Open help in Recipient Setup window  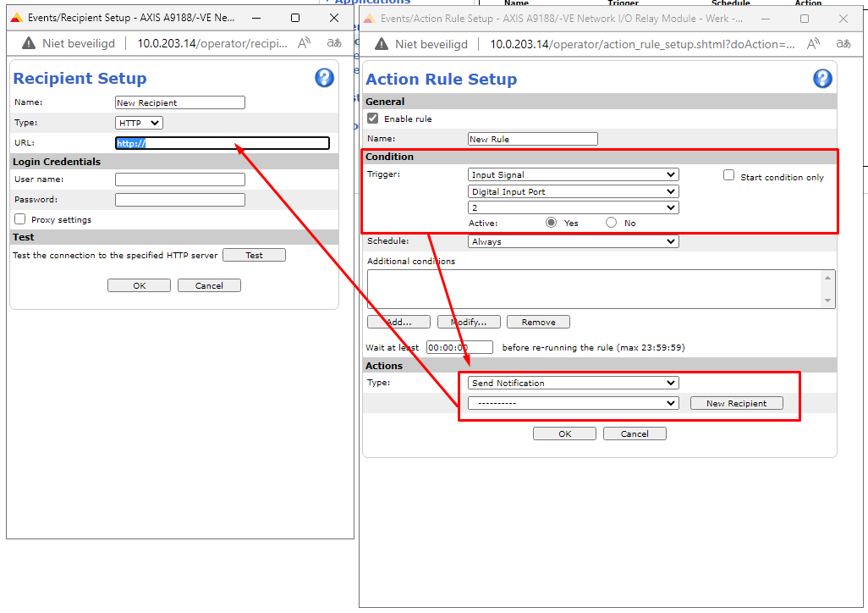click(x=324, y=78)
